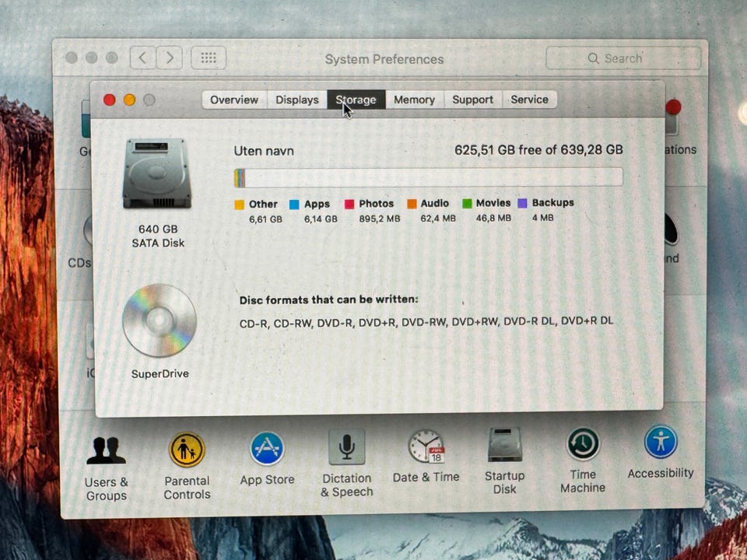Go back in System Preferences
This screenshot has height=560, width=747.
click(x=142, y=58)
